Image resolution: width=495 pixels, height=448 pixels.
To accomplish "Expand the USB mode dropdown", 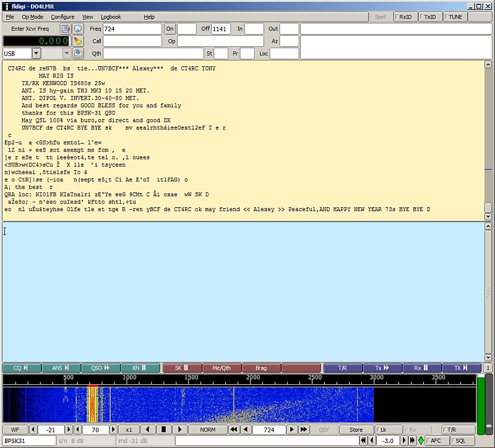I will 37,54.
